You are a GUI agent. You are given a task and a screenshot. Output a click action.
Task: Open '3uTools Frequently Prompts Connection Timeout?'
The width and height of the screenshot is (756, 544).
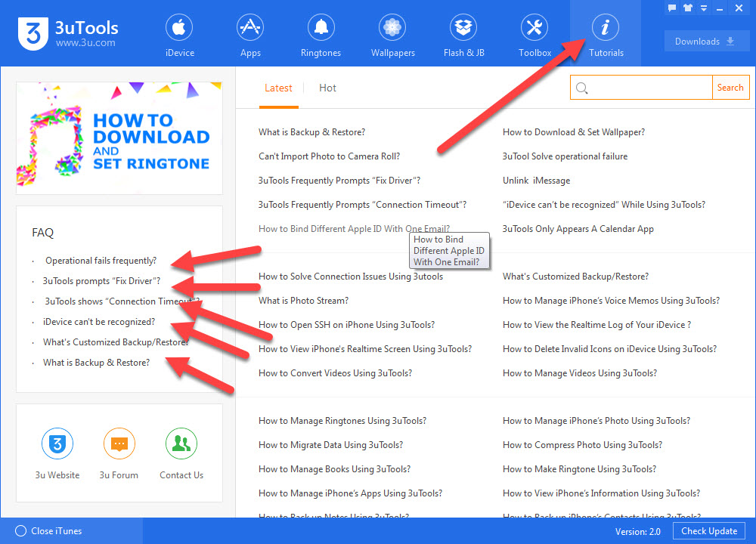(x=363, y=205)
